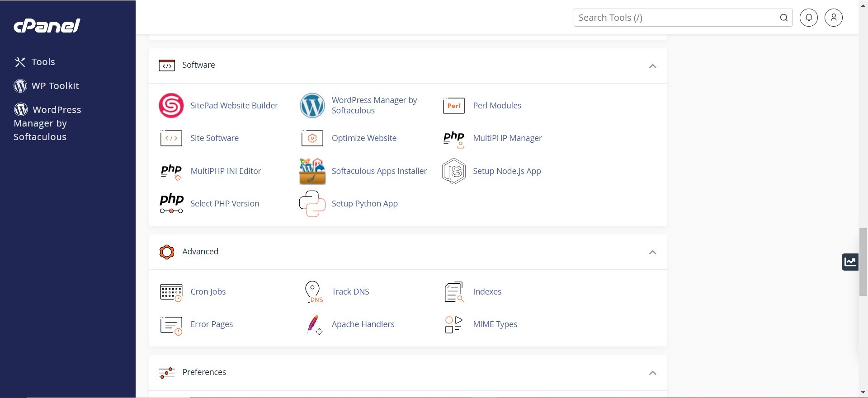This screenshot has height=398, width=868.
Task: Open the Track DNS icon
Action: 313,292
